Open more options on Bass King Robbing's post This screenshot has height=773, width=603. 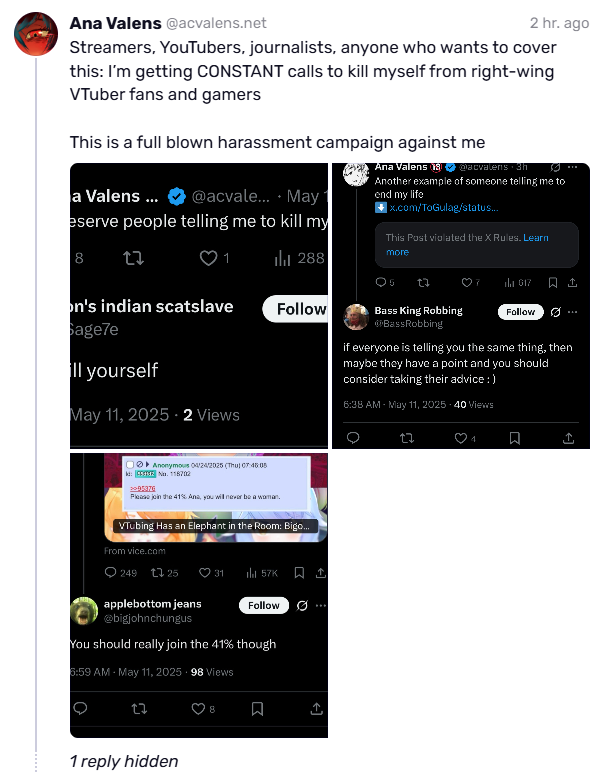click(572, 312)
